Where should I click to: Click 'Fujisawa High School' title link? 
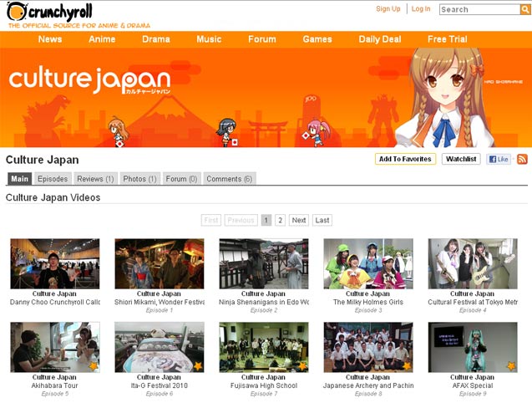pos(264,385)
